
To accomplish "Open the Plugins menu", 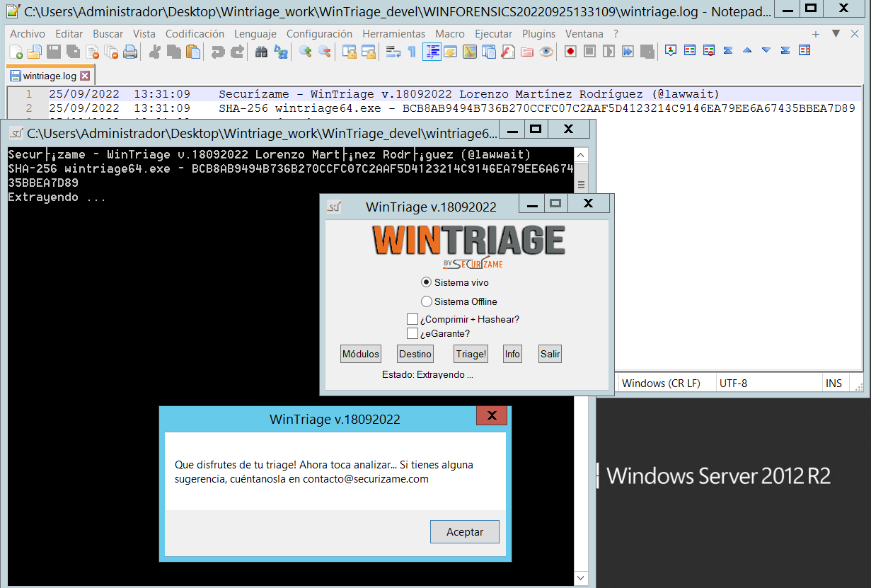I will click(x=539, y=34).
